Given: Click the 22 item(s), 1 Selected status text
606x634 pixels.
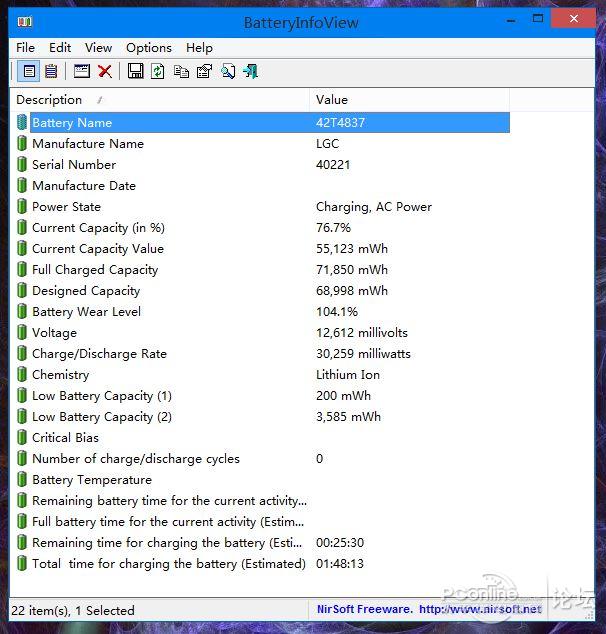Looking at the screenshot, I should click(73, 610).
